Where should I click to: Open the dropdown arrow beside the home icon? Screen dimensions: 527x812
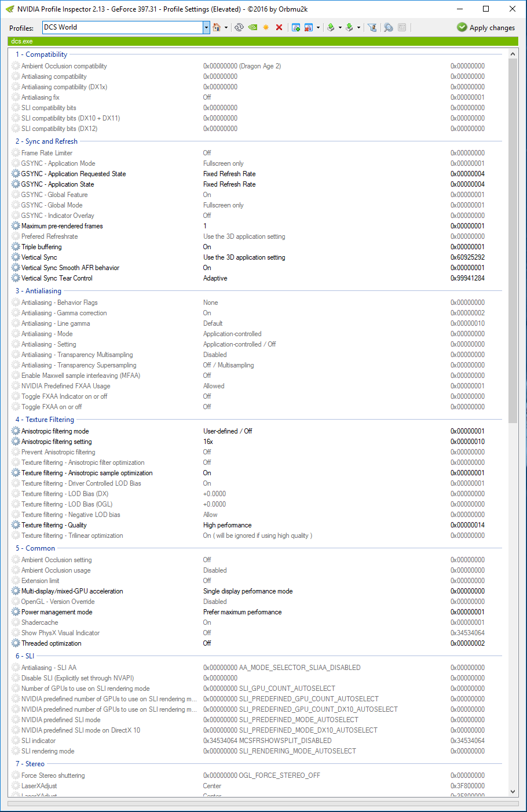(x=226, y=27)
